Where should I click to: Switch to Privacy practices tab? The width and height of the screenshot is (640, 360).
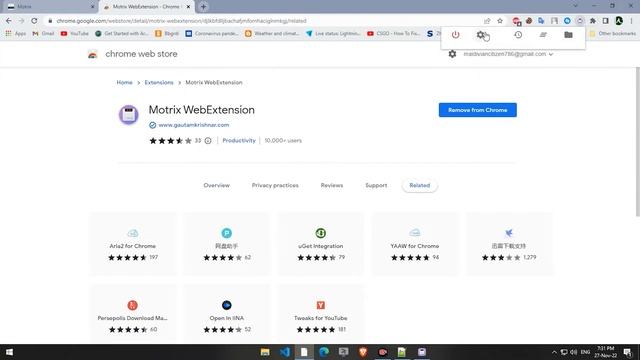(x=275, y=185)
